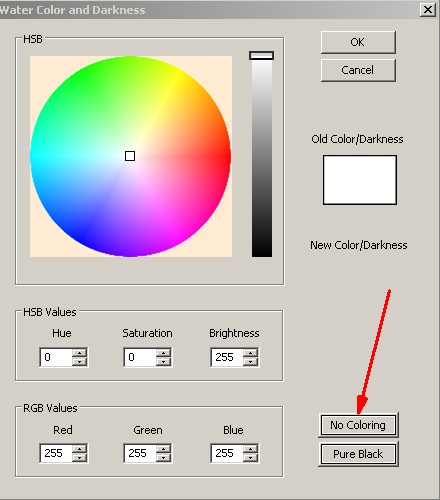Screen dimensions: 440x500
Task: Increase the Brightness spinner value
Action: pyautogui.click(x=251, y=353)
